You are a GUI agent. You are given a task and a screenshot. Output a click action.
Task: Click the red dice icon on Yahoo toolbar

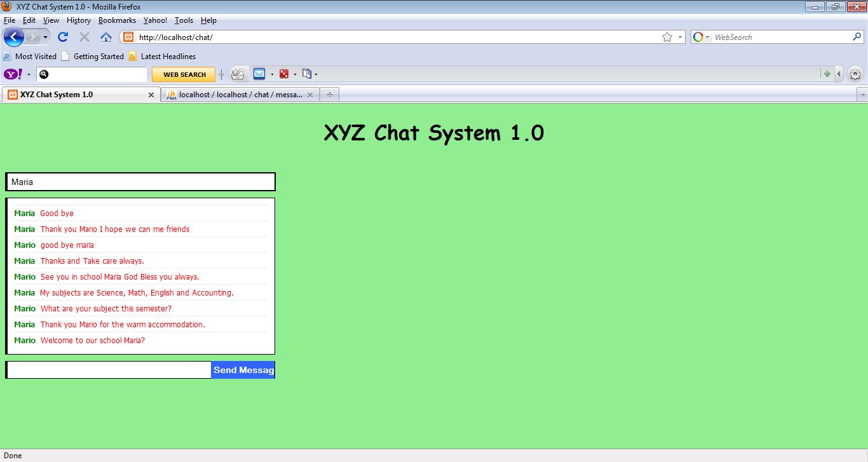click(285, 74)
